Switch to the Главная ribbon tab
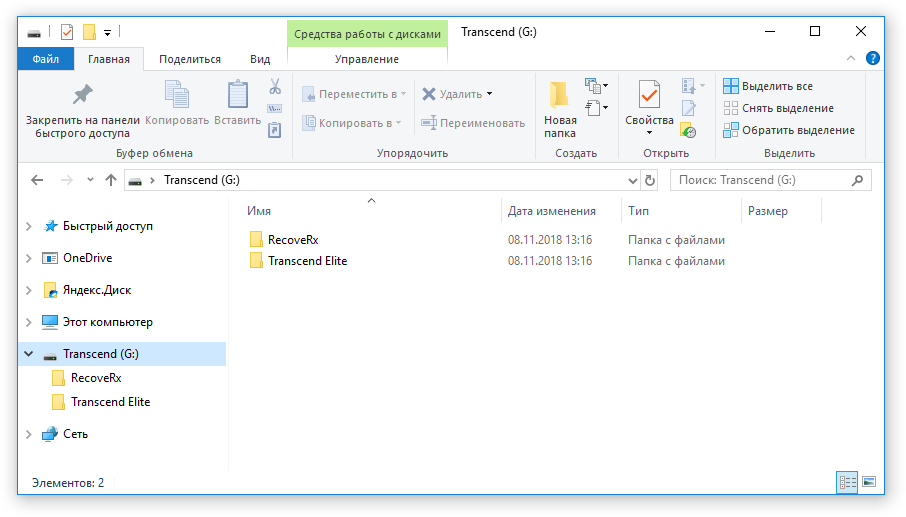 click(x=109, y=59)
